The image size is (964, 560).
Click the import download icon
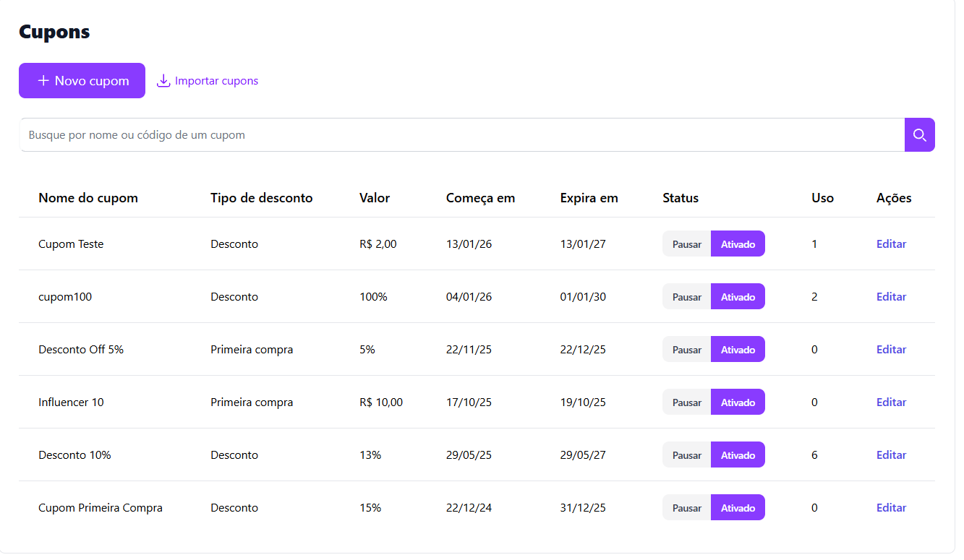point(163,81)
